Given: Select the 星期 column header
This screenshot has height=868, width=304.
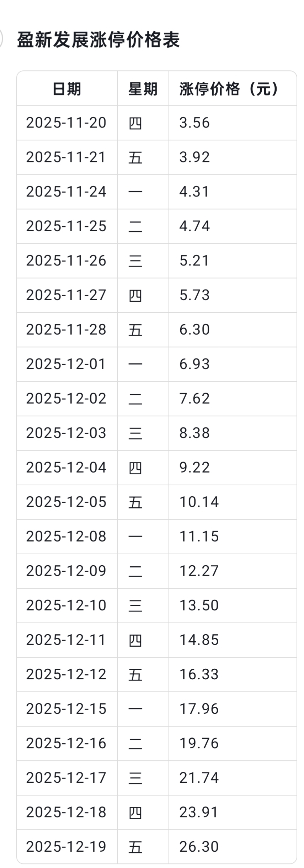Looking at the screenshot, I should (143, 88).
